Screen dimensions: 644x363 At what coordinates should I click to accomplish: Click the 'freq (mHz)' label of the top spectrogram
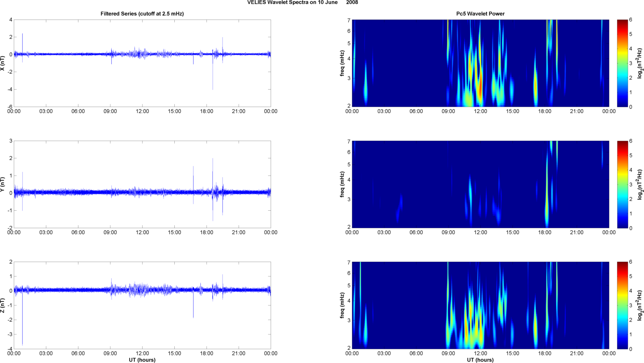[x=342, y=63]
